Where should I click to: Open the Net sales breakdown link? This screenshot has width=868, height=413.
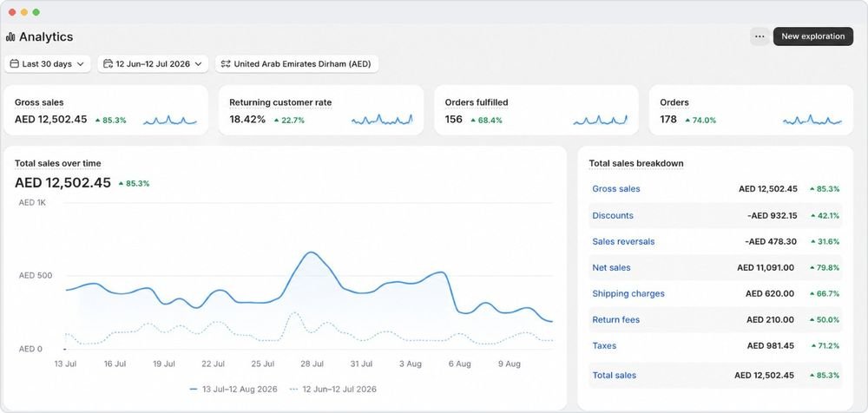pos(611,267)
